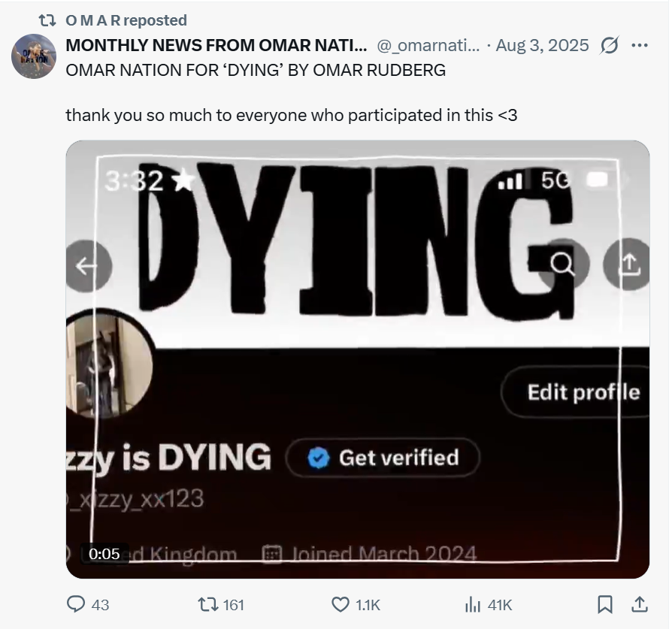This screenshot has width=672, height=629.
Task: View post analytics via the bar chart icon
Action: point(473,604)
